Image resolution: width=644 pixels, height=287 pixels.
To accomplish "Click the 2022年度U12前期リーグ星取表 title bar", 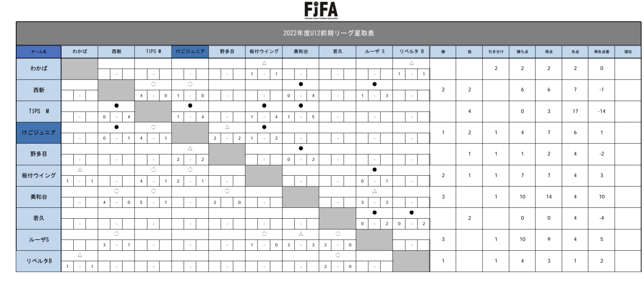I will pyautogui.click(x=328, y=33).
